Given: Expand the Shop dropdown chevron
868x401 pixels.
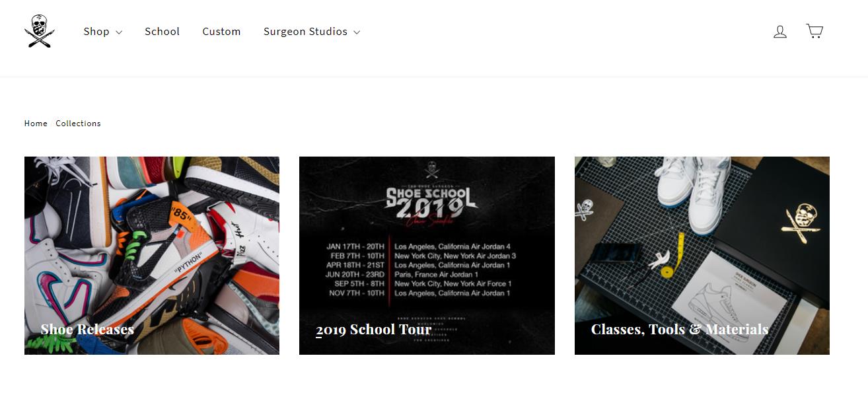Looking at the screenshot, I should 119,32.
